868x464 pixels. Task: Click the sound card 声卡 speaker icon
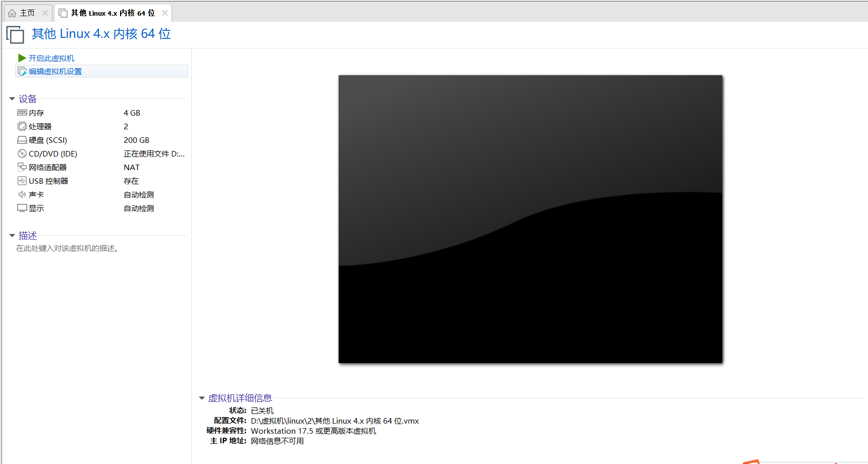[x=22, y=194]
